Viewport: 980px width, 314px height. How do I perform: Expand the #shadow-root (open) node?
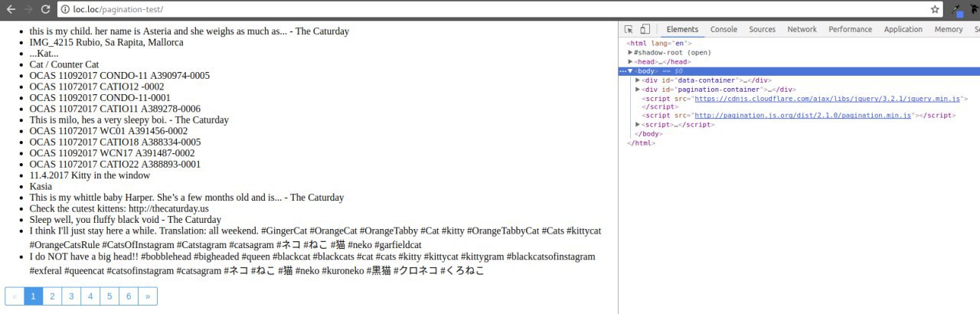pyautogui.click(x=630, y=53)
